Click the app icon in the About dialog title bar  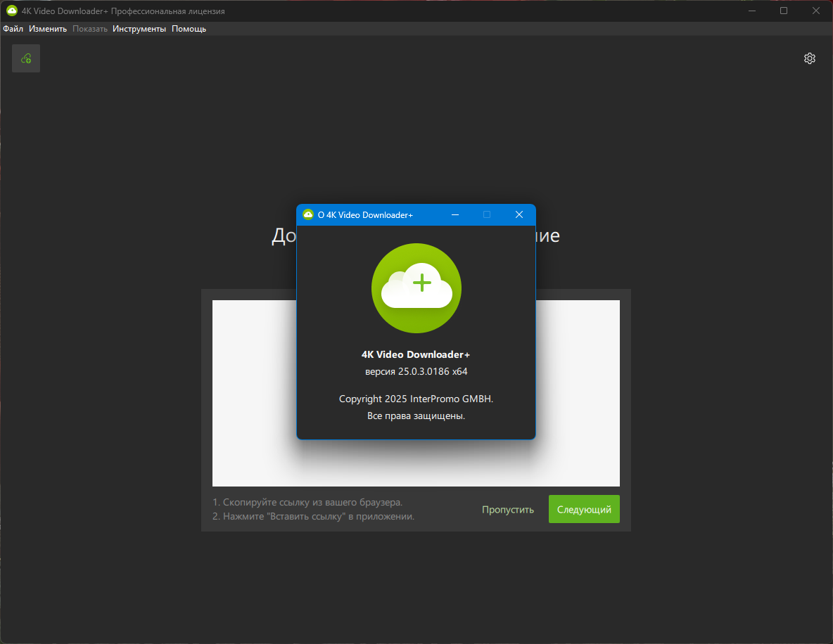pyautogui.click(x=308, y=214)
